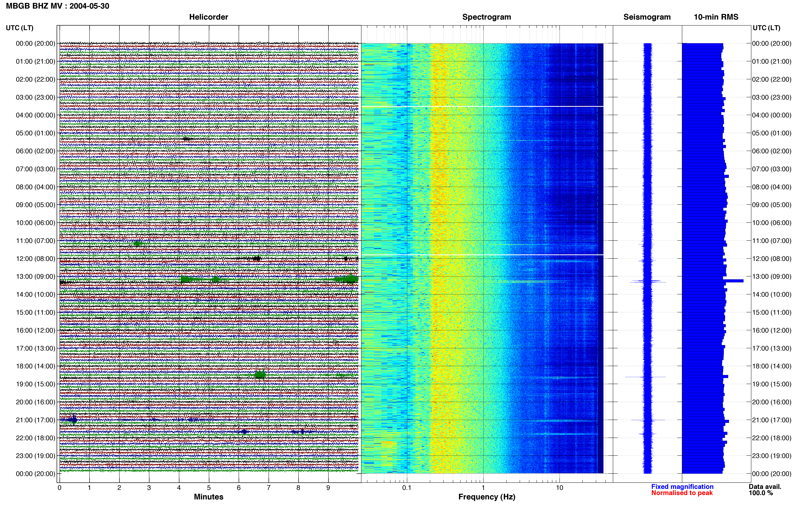Click the "Minutes" axis label

[x=209, y=497]
